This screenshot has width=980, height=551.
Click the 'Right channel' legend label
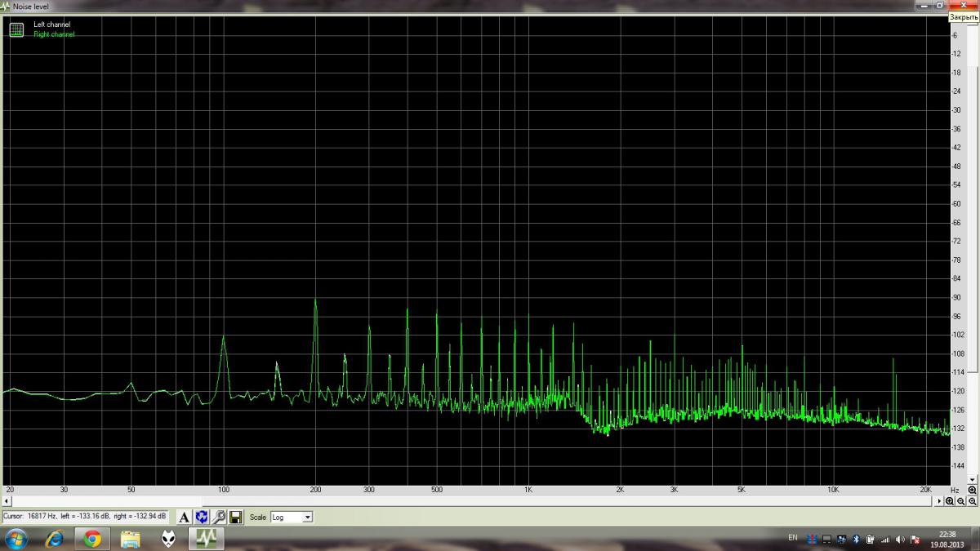click(54, 34)
